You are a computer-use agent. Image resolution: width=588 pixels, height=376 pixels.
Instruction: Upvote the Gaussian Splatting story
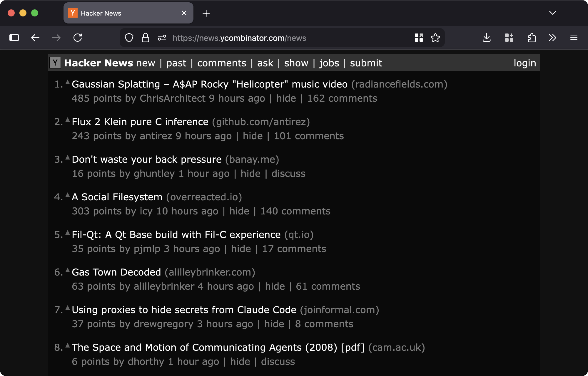(68, 82)
